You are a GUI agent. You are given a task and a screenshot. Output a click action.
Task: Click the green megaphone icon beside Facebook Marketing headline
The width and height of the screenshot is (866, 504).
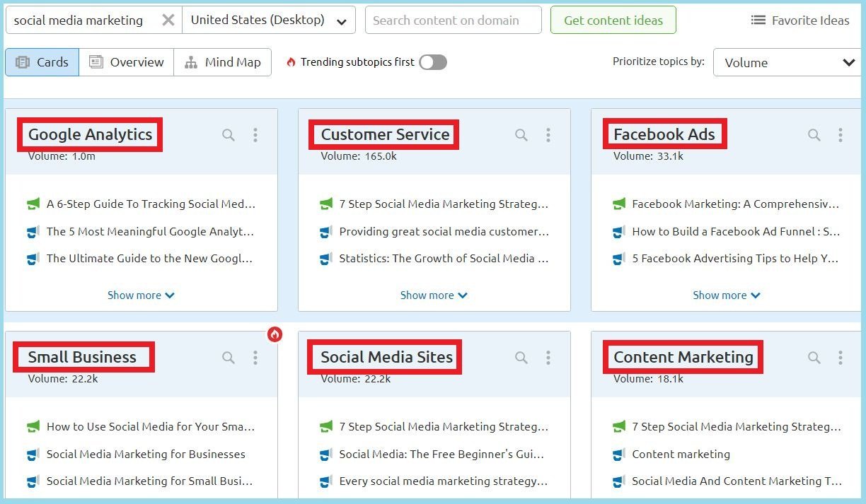click(x=619, y=204)
